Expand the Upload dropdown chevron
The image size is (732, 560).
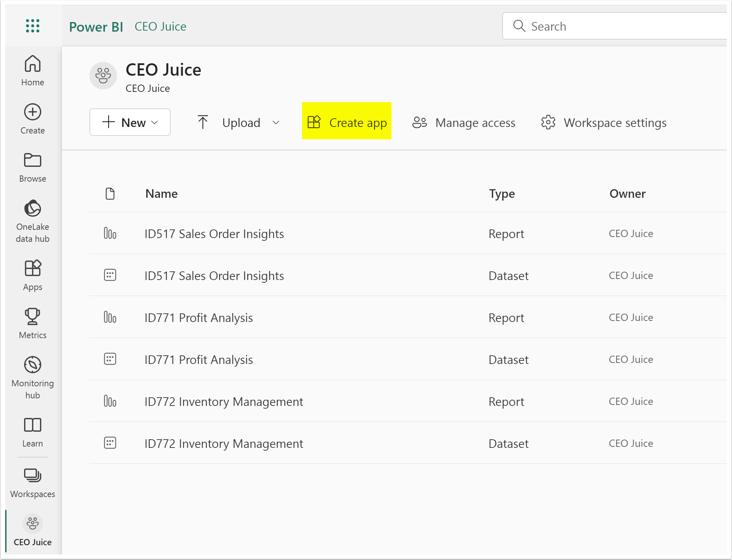pos(276,122)
